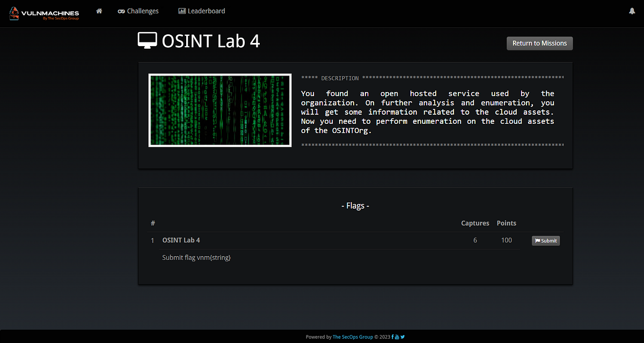Click the matrix-style challenge image
The width and height of the screenshot is (644, 343).
(x=219, y=110)
